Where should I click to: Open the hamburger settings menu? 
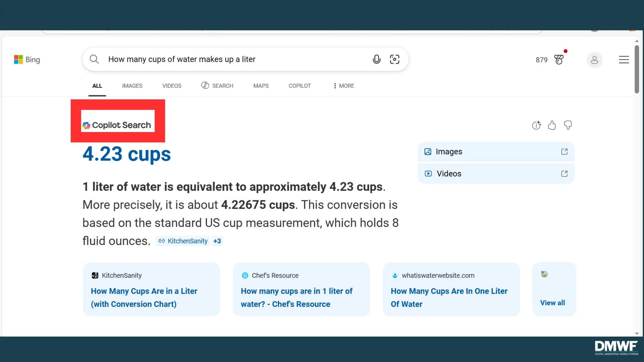click(624, 60)
